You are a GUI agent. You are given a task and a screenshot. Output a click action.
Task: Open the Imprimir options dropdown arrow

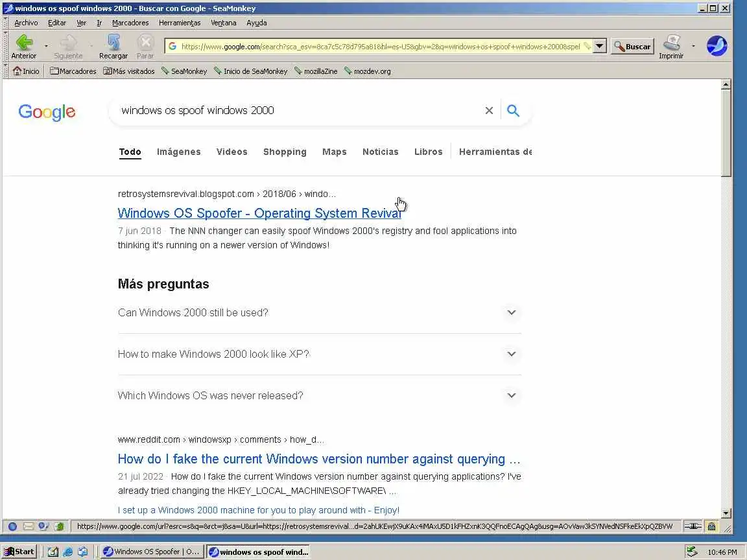click(693, 46)
